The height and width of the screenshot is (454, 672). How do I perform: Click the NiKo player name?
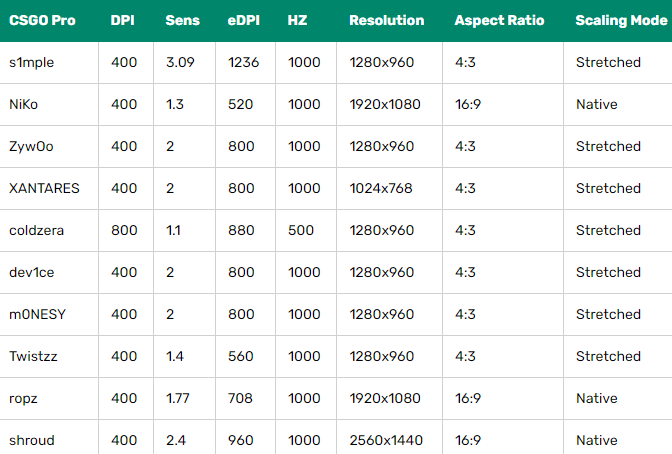click(24, 104)
